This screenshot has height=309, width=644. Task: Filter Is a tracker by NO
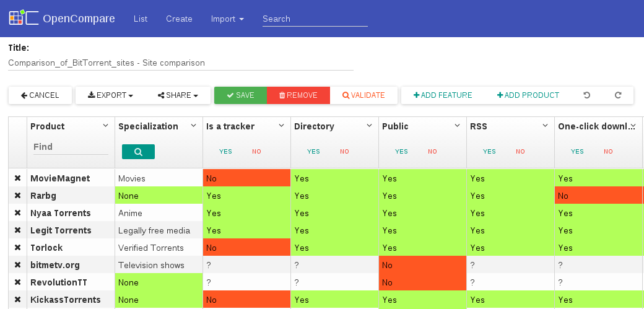257,151
